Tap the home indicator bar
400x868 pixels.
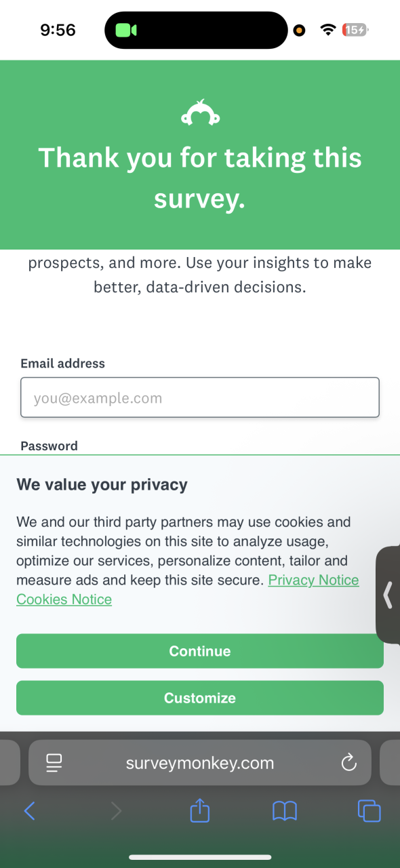click(x=200, y=857)
